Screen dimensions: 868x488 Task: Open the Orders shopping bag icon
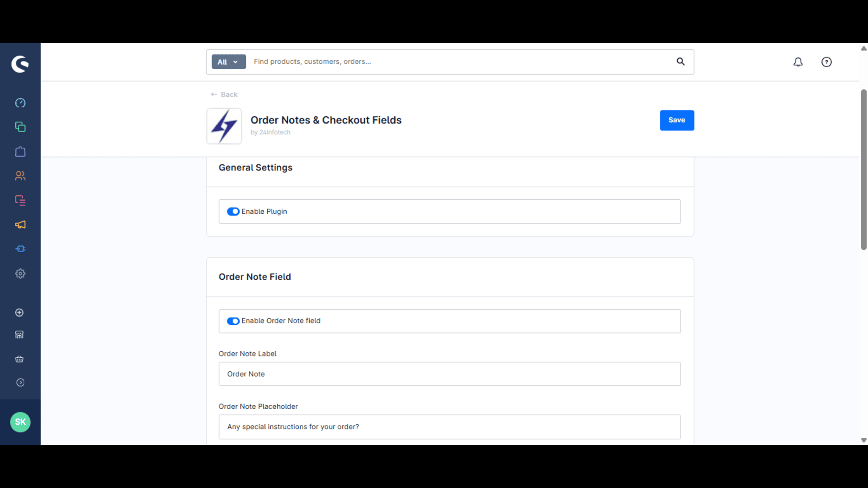pyautogui.click(x=20, y=151)
